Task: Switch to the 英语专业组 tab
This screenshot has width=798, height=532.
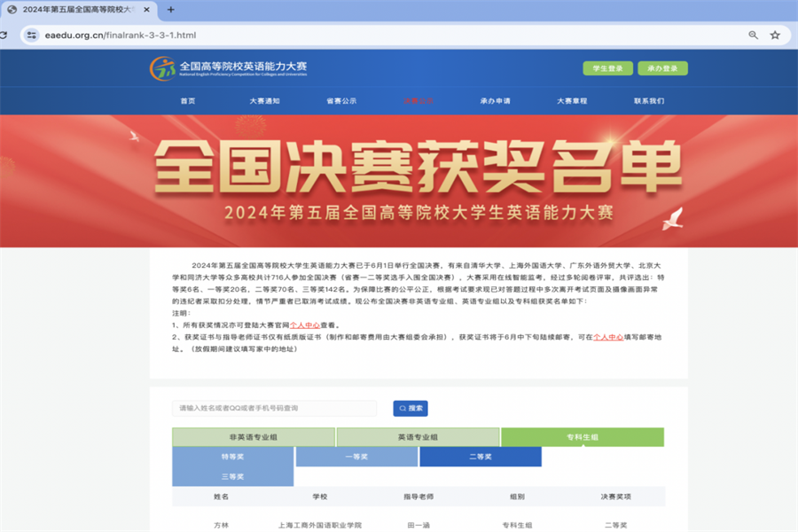Action: coord(419,437)
